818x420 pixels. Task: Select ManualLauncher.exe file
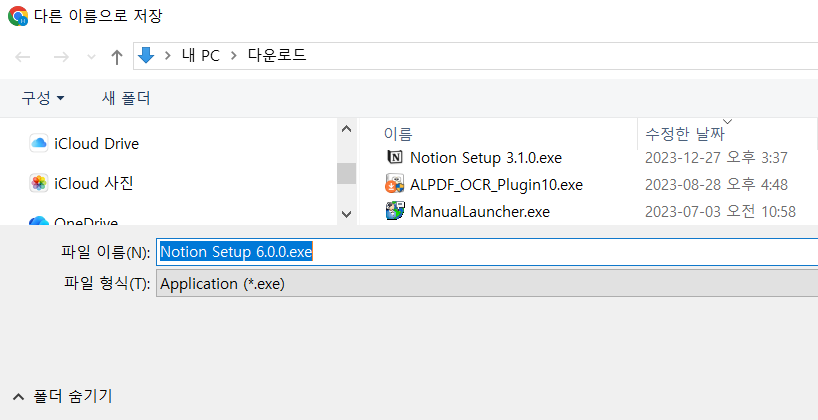(x=480, y=212)
